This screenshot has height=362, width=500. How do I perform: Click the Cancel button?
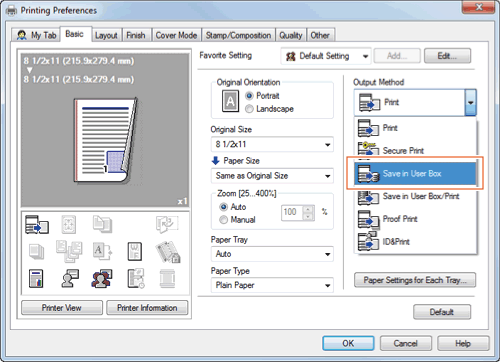(x=406, y=343)
